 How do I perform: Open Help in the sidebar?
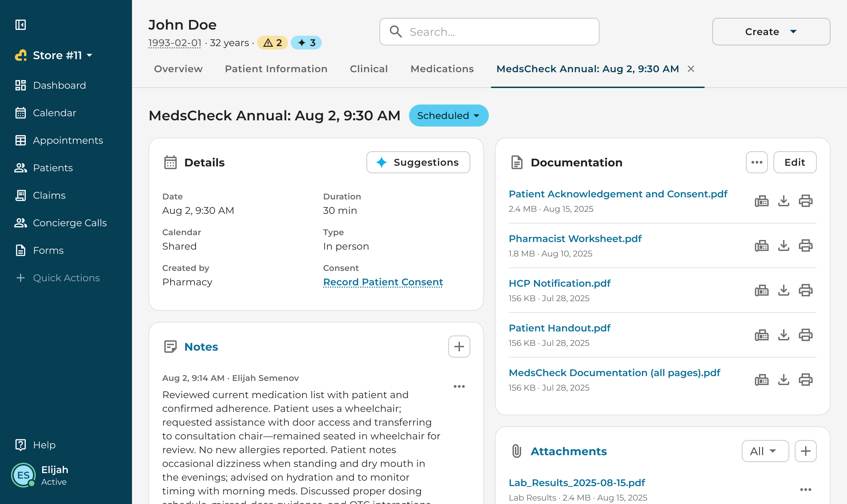36,445
